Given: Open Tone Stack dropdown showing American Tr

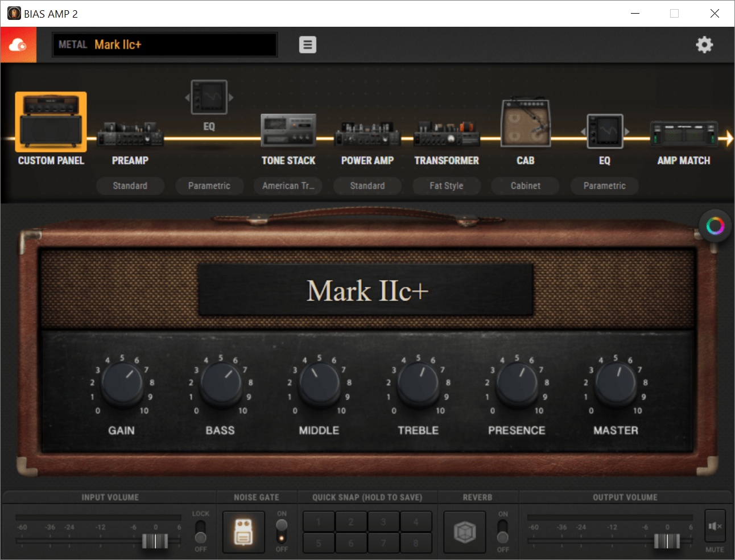Looking at the screenshot, I should tap(288, 186).
